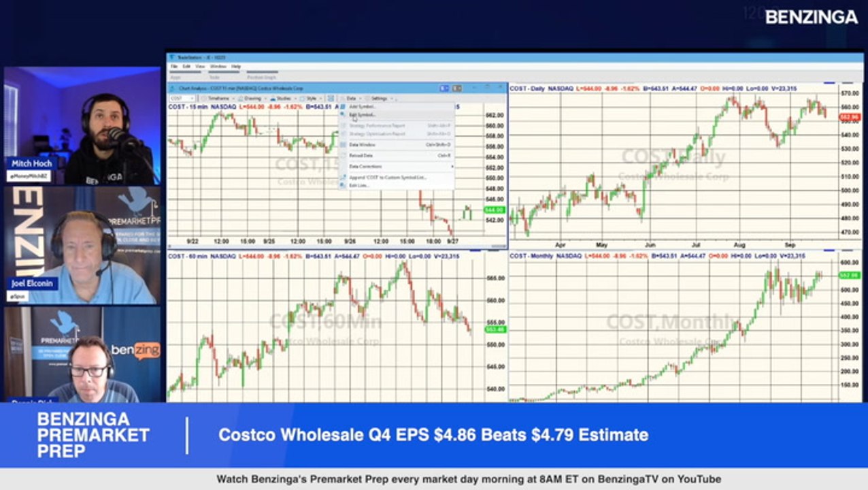The height and width of the screenshot is (490, 868).
Task: Click the green price marker on 60 min chart
Action: point(495,329)
